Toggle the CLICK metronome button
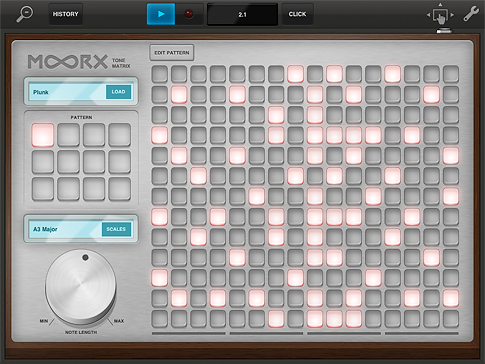The image size is (485, 364). coord(297,14)
